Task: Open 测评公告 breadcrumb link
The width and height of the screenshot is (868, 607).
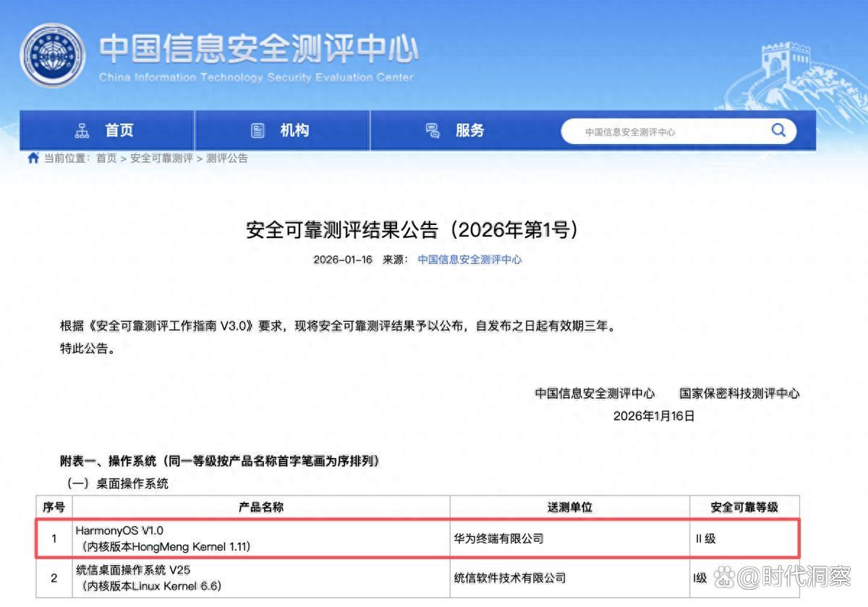Action: tap(227, 158)
